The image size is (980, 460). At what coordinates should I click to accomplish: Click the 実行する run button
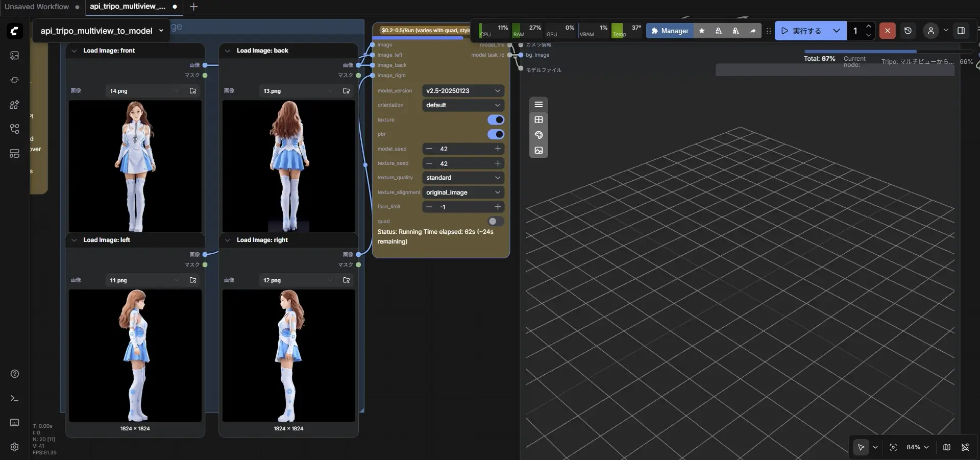(806, 31)
